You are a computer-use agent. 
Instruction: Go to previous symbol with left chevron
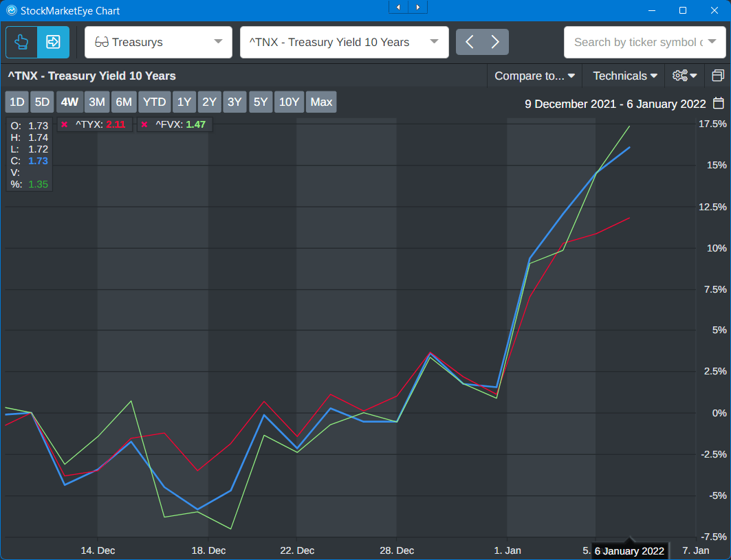[x=470, y=42]
